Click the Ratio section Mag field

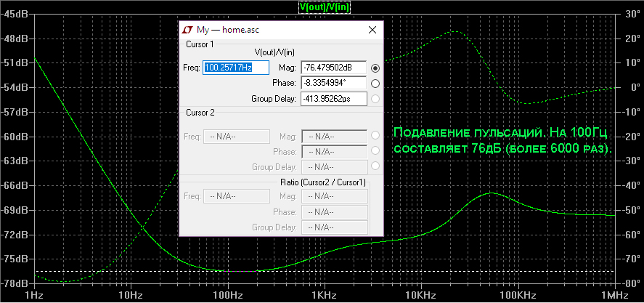tap(333, 196)
